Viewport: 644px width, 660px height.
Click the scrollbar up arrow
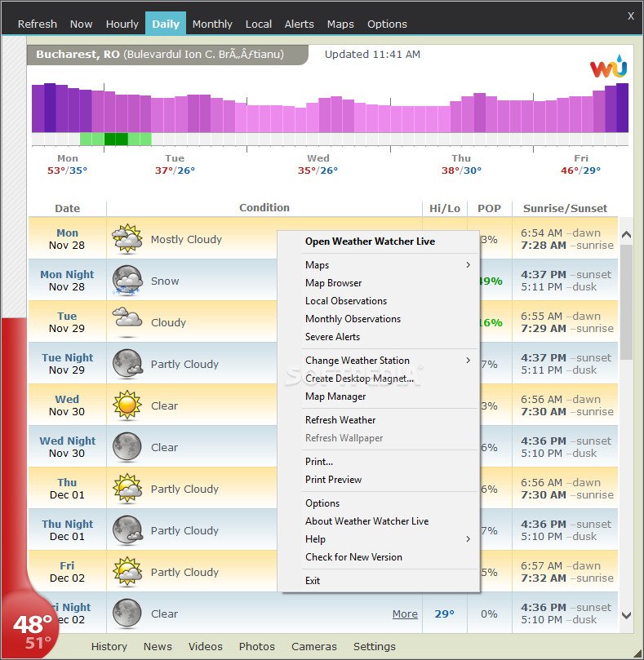626,234
